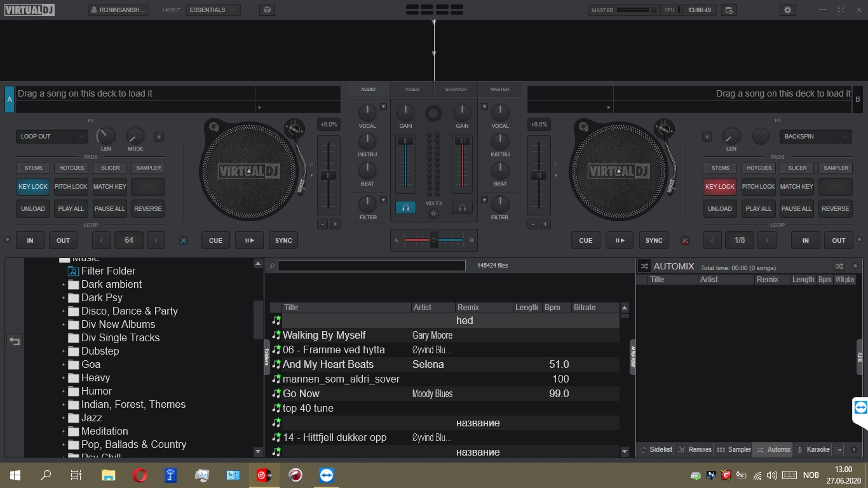Toggle KEY LOCK on deck B
The image size is (868, 488).
[720, 187]
